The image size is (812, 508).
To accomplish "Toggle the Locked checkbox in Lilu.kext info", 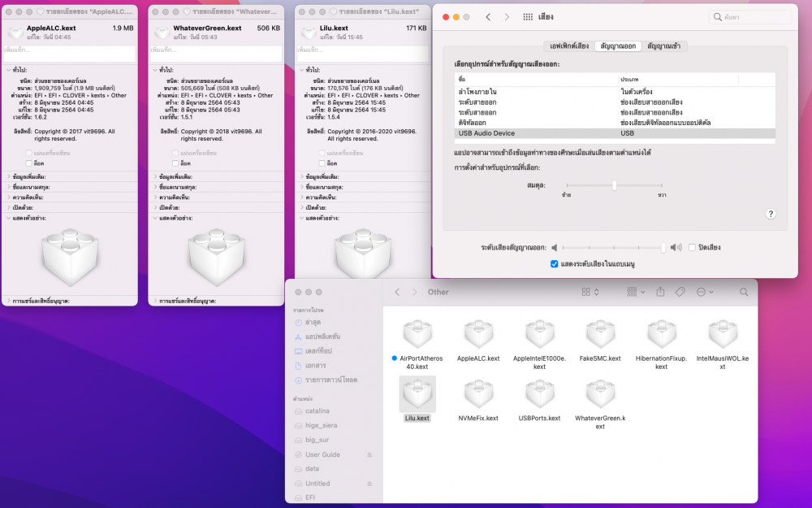I will (x=322, y=163).
